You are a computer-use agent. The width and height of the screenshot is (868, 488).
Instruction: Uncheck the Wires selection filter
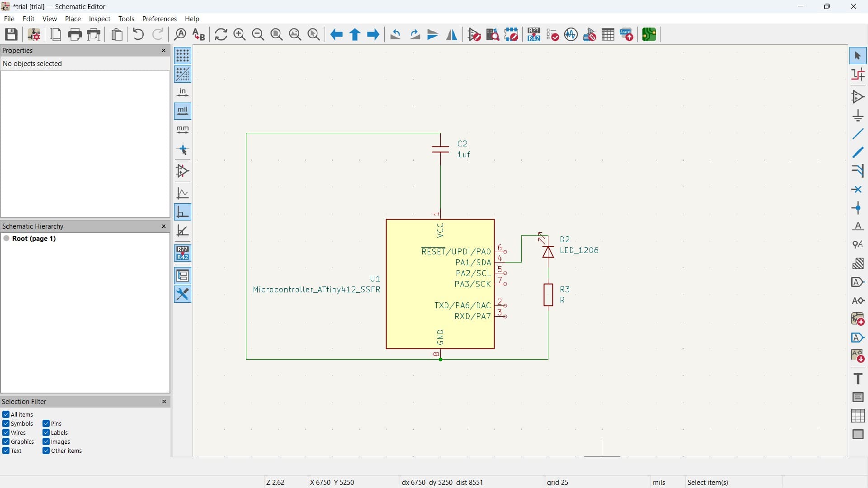(6, 433)
